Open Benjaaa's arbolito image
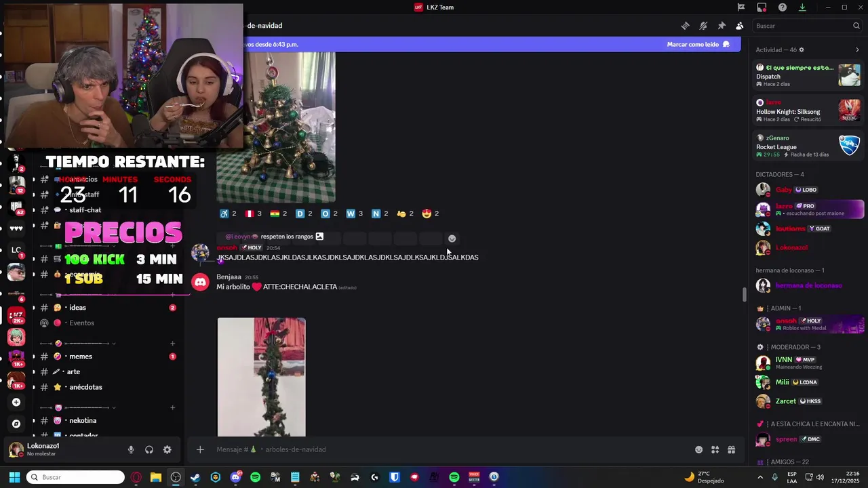The height and width of the screenshot is (488, 868). (261, 377)
